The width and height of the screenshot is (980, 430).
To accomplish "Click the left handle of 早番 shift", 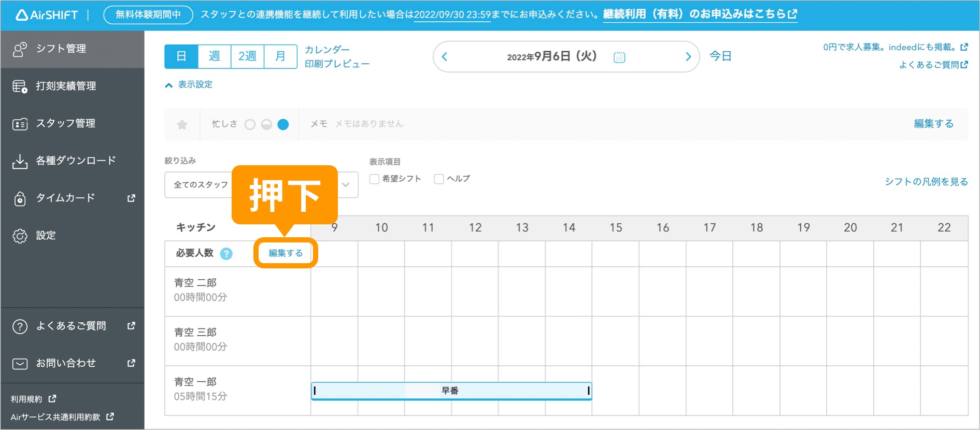I will click(315, 391).
